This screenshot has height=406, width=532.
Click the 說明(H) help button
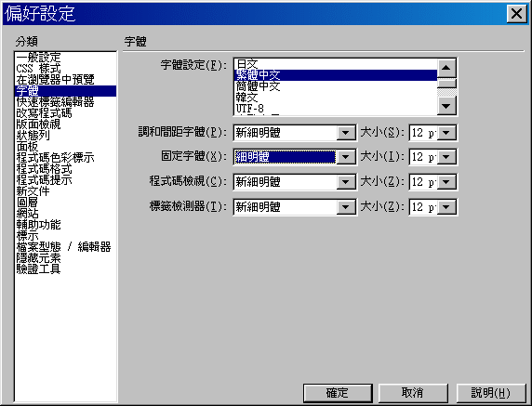pos(491,393)
